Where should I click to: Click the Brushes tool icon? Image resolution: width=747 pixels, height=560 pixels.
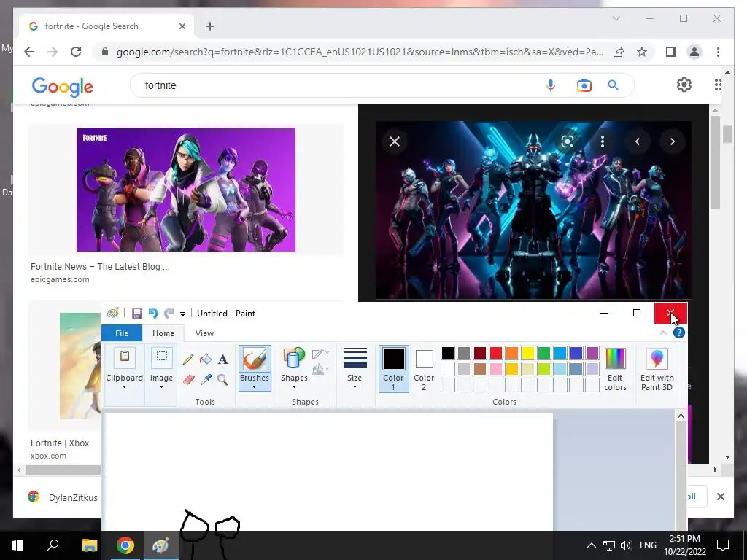pyautogui.click(x=255, y=359)
